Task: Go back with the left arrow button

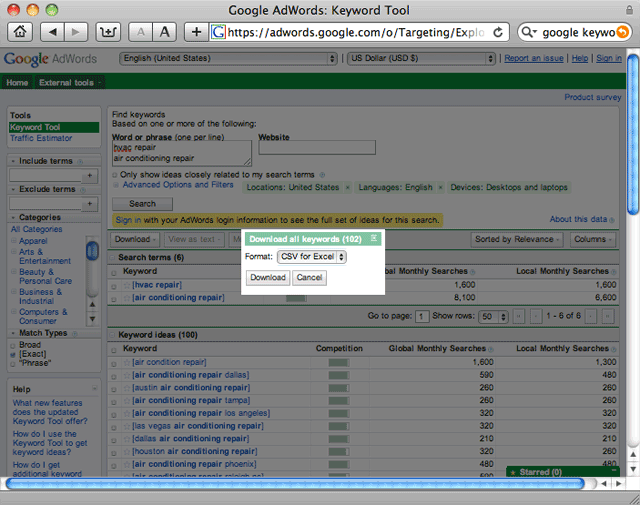Action: [52, 32]
